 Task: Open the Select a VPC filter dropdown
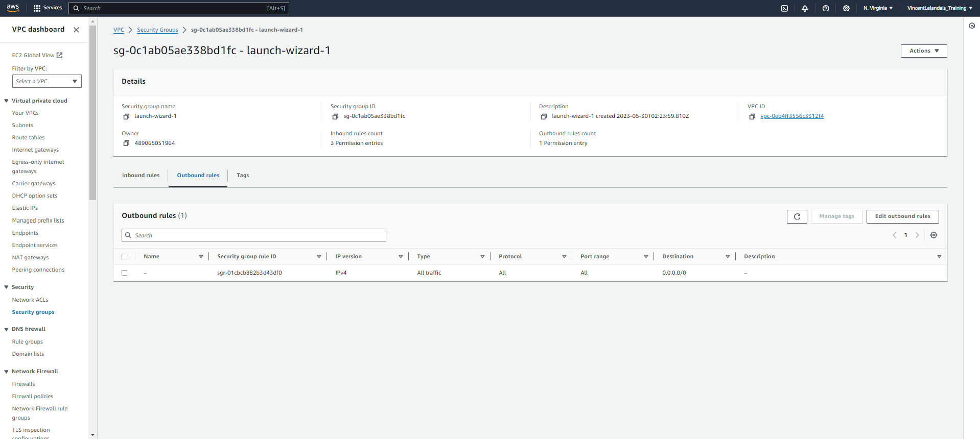[x=46, y=81]
